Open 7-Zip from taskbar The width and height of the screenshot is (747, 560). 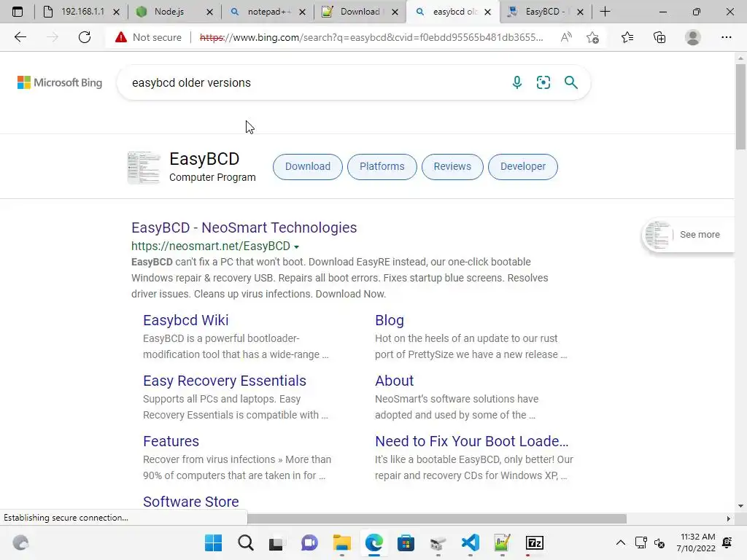tap(534, 542)
